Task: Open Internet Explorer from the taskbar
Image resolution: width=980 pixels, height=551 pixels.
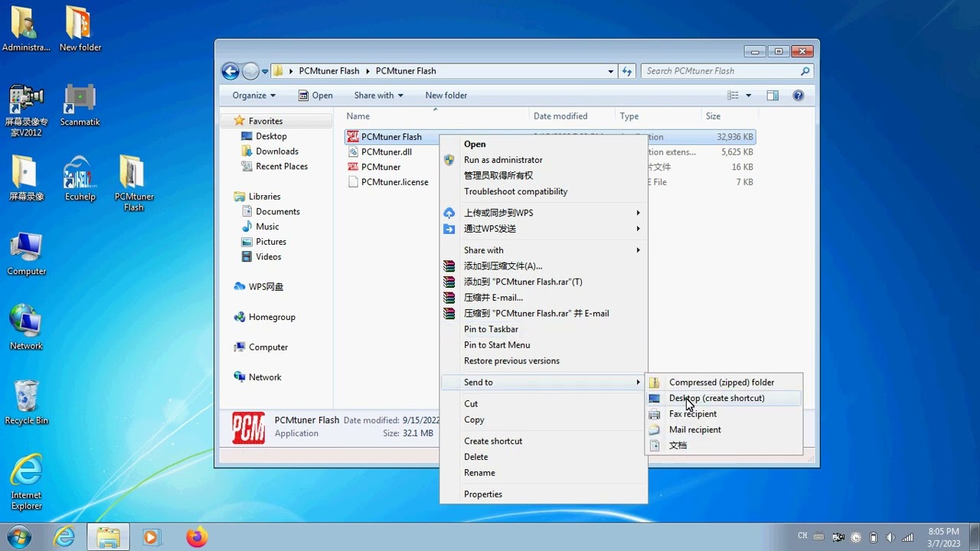Action: point(64,537)
